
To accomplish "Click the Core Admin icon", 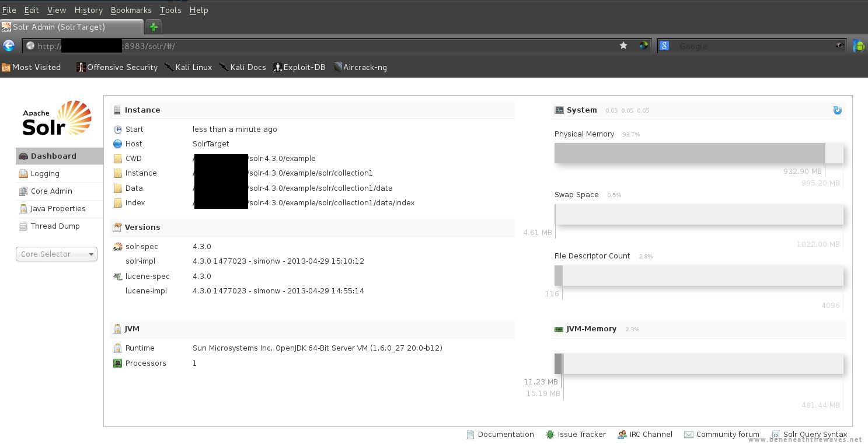I will pos(23,191).
